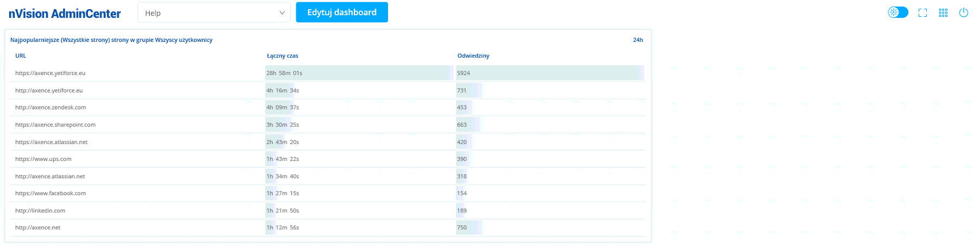Sort by the Łączny czas column header
The width and height of the screenshot is (980, 244).
[282, 56]
